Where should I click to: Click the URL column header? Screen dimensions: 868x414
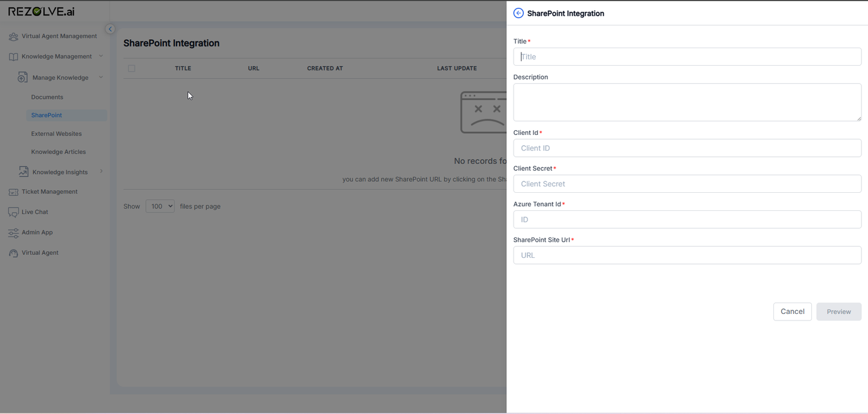(x=253, y=69)
